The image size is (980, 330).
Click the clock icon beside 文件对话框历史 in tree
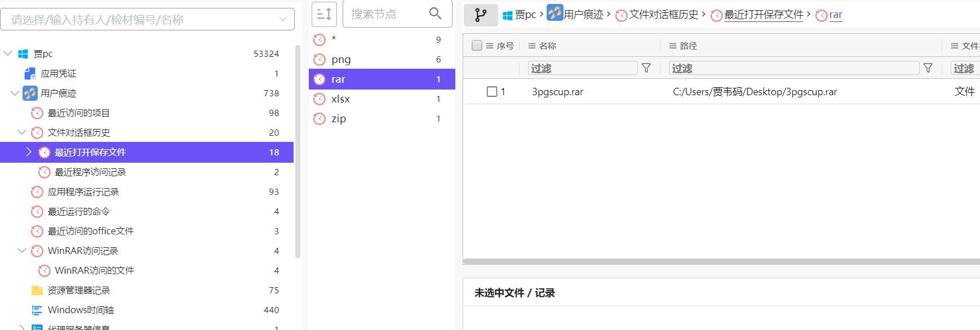click(37, 132)
